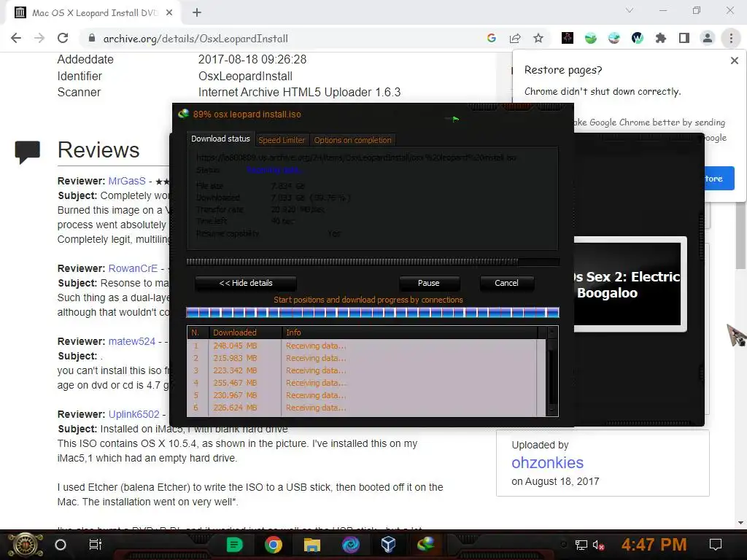Click the site lock icon
The height and width of the screenshot is (560, 747).
point(92,38)
